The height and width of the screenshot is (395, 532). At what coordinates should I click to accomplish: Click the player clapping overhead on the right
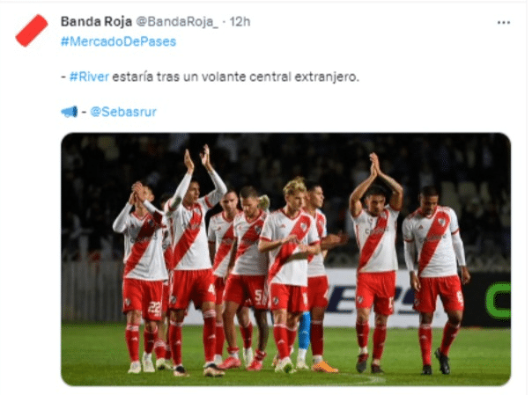coord(376,262)
